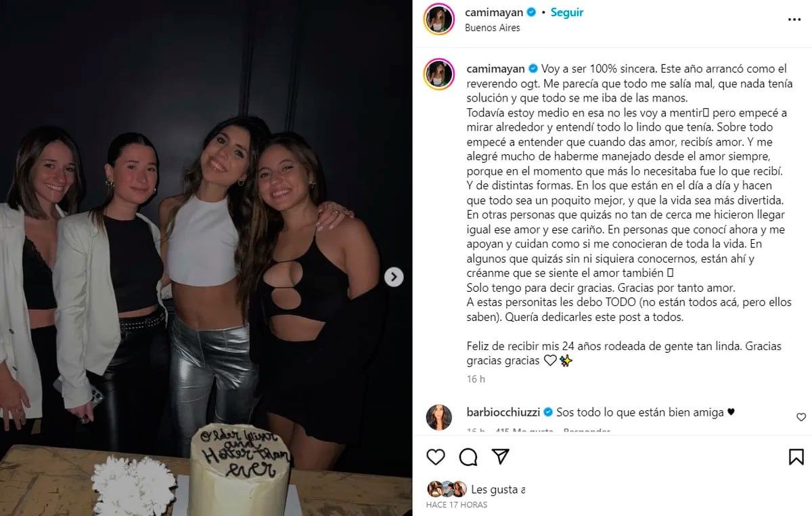Click the verified badge next to barbiocchiuzzi
The width and height of the screenshot is (812, 516).
point(548,412)
